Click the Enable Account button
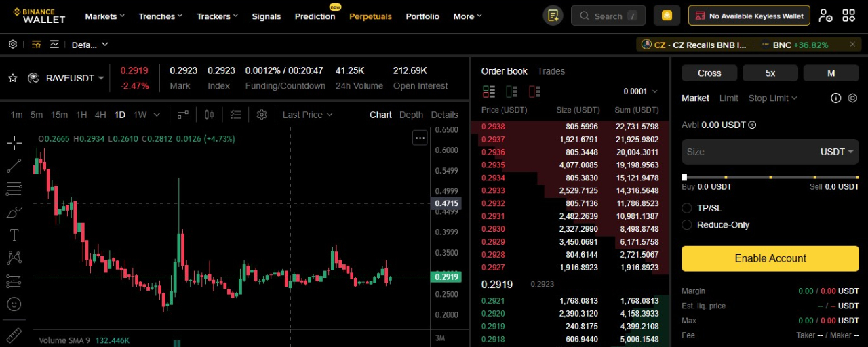 [x=770, y=258]
